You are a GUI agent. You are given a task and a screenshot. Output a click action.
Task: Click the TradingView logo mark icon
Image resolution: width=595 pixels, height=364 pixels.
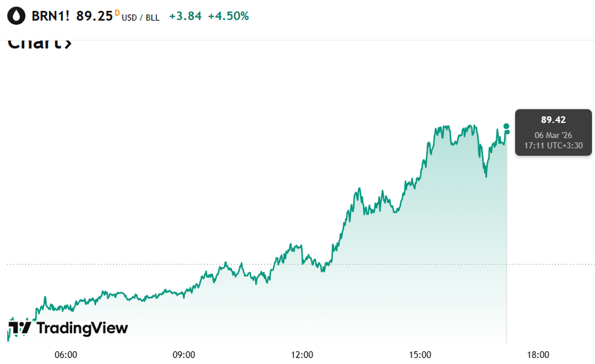click(20, 328)
